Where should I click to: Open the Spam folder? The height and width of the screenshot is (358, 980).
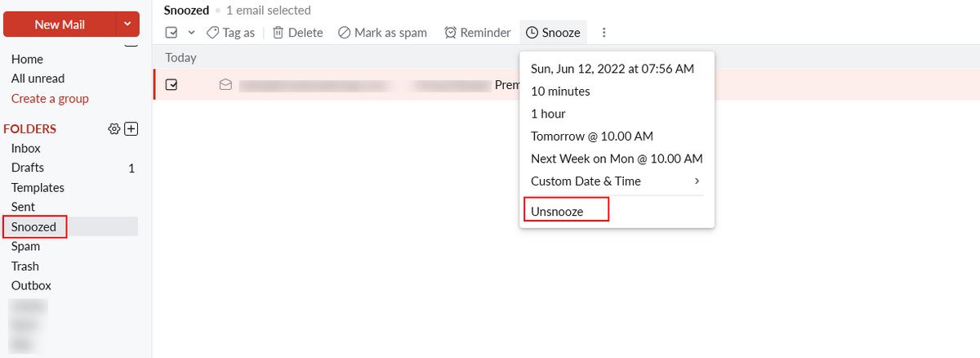(x=25, y=246)
